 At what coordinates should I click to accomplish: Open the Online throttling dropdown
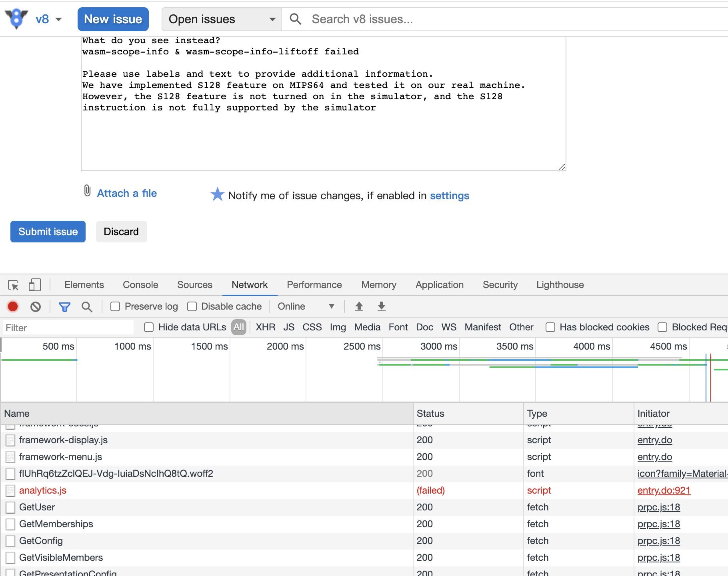(306, 307)
